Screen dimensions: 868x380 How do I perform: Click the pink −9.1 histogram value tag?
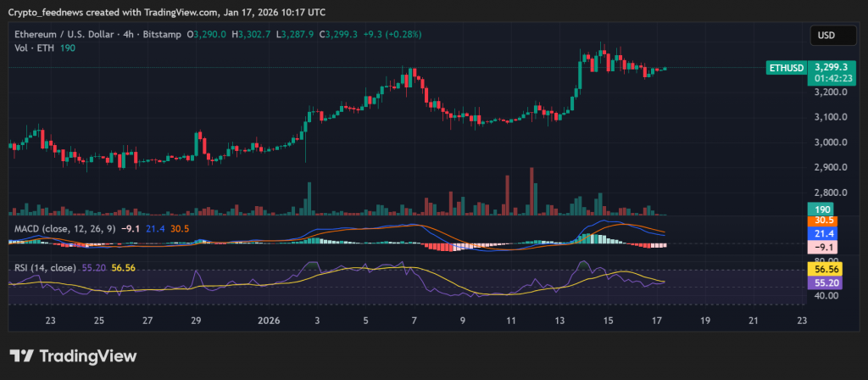coord(823,246)
